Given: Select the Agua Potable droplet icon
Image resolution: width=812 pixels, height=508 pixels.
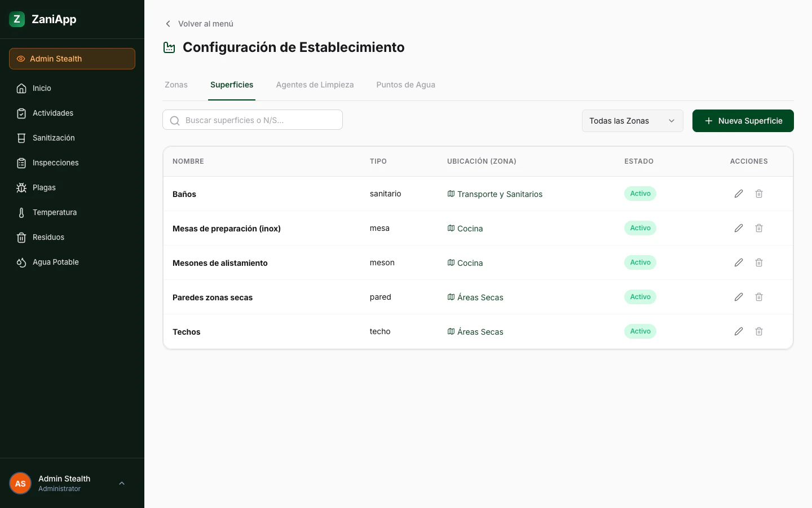Looking at the screenshot, I should 21,262.
